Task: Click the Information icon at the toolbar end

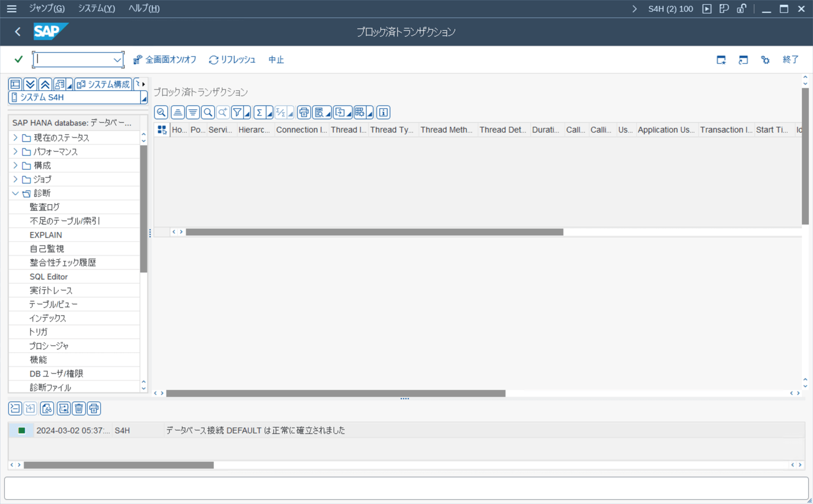Action: [x=383, y=112]
